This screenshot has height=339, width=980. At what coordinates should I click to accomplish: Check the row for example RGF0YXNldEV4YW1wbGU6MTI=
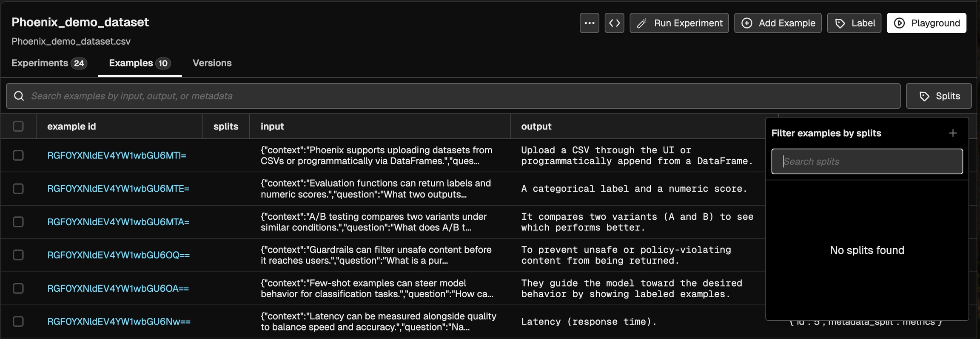click(18, 155)
